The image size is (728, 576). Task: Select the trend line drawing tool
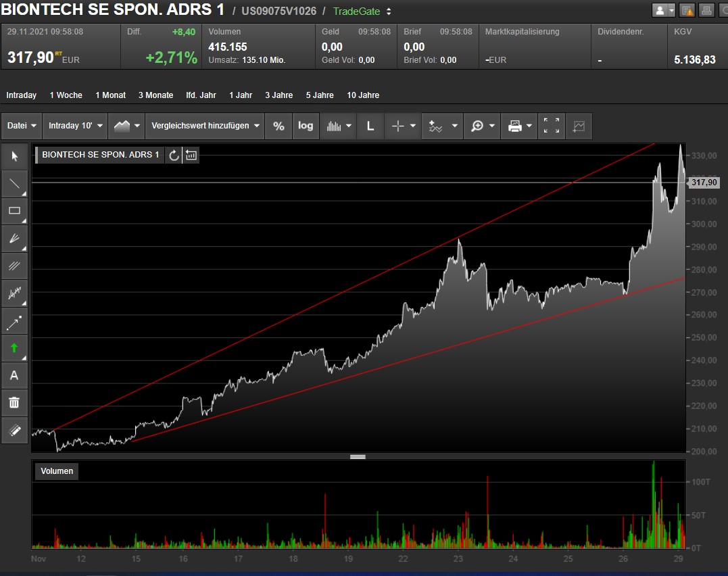point(14,183)
